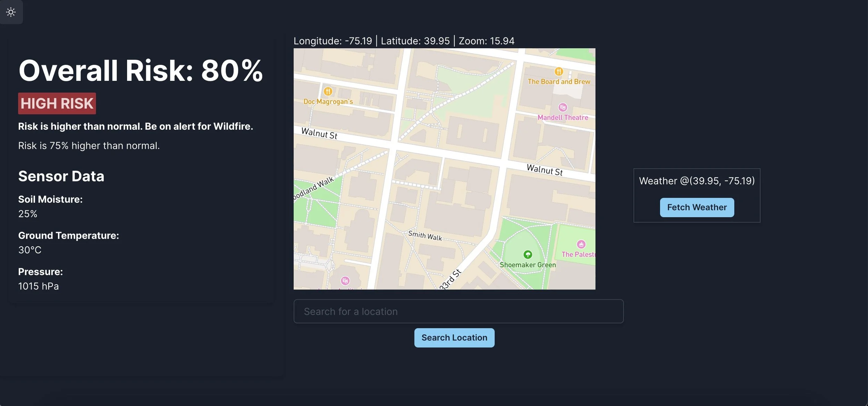
Task: Click The Board and Brew marker icon
Action: (x=558, y=71)
